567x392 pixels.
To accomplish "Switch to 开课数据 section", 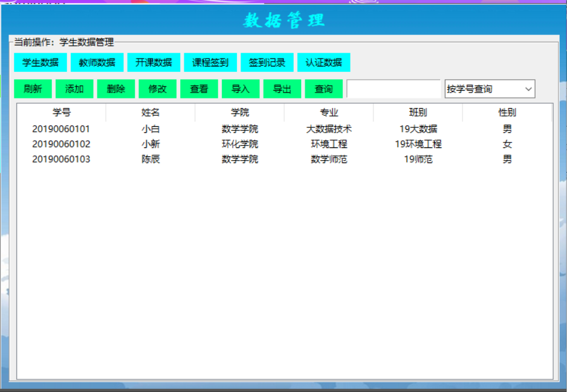I will [154, 62].
